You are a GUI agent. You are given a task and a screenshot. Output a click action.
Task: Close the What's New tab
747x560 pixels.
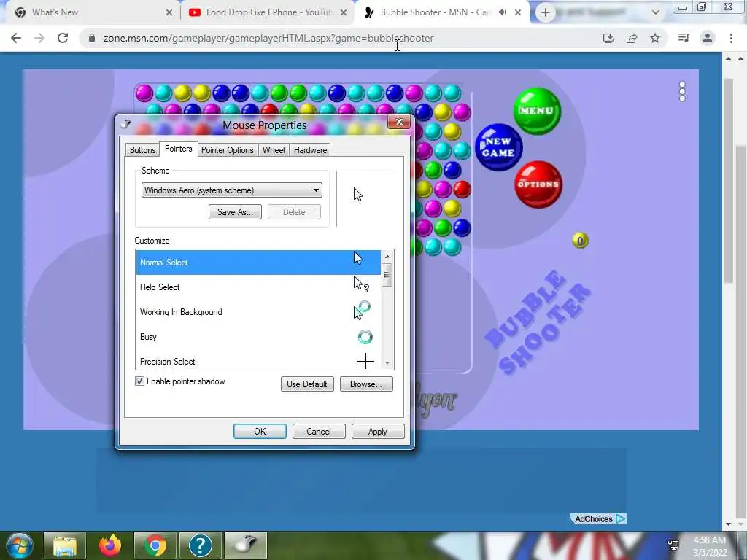169,13
